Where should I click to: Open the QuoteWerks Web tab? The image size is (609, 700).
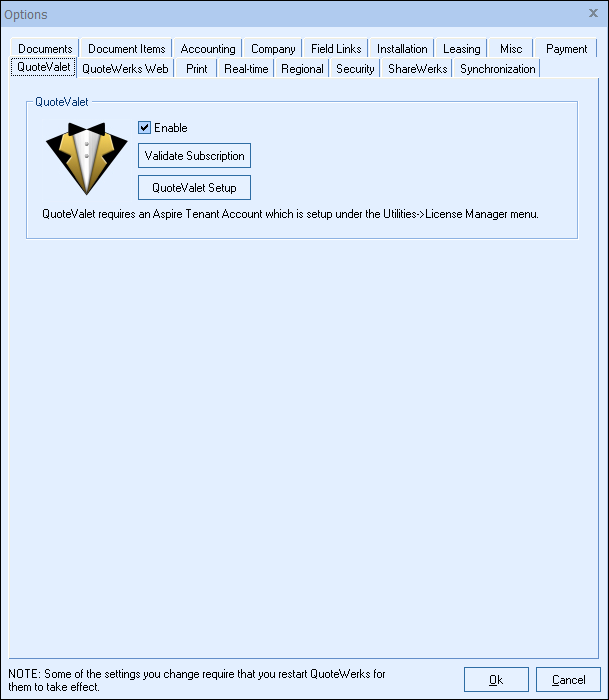(x=125, y=69)
